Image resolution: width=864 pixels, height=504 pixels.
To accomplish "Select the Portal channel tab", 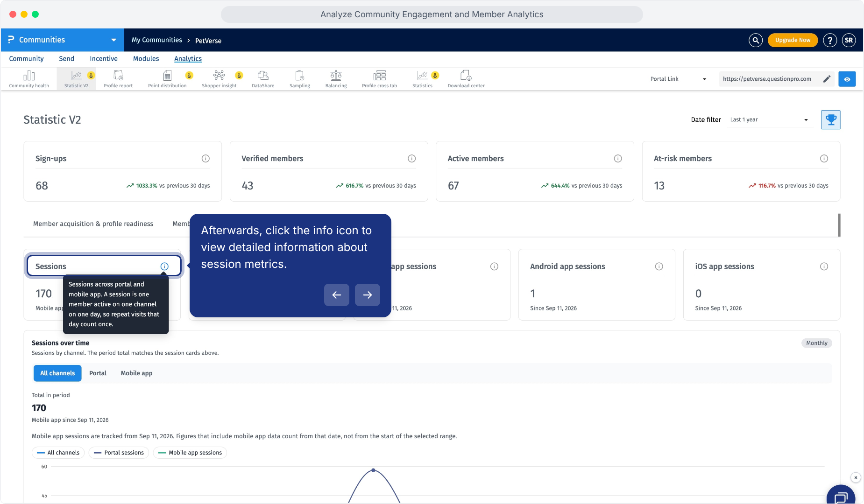I will pyautogui.click(x=98, y=373).
